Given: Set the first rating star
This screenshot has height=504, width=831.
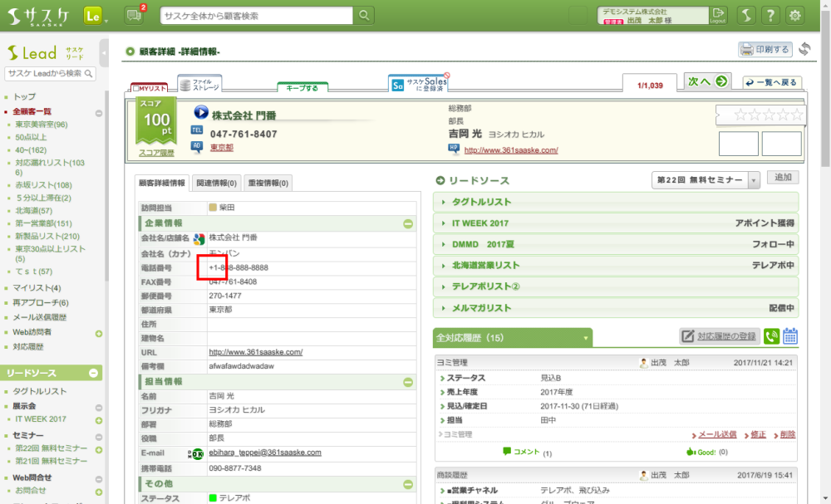Looking at the screenshot, I should click(740, 115).
